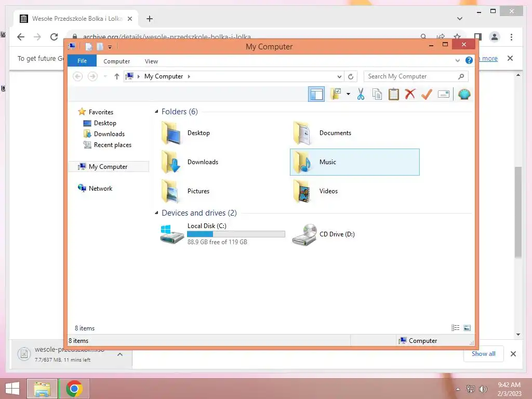532x399 pixels.
Task: Click quick access new folder icon in title bar
Action: 100,46
